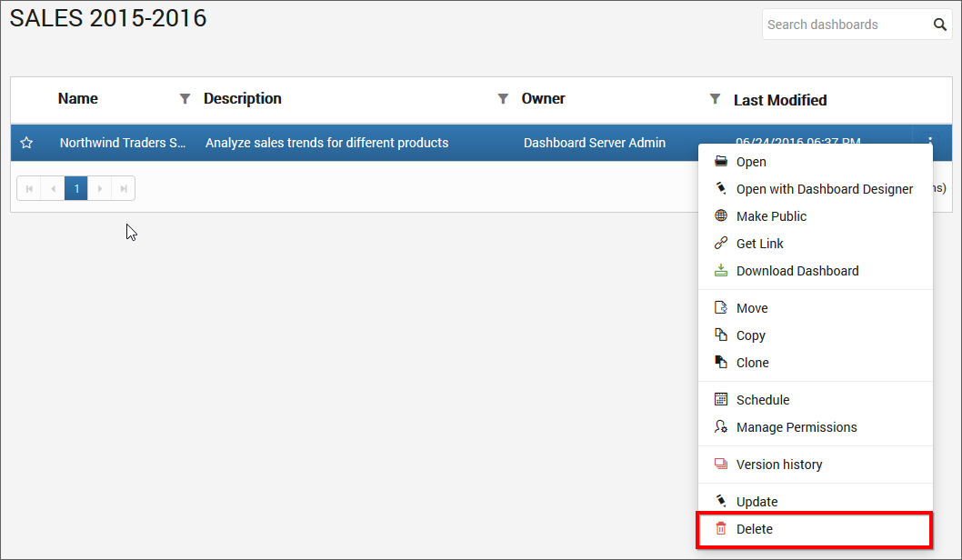The height and width of the screenshot is (560, 962).
Task: Choose Delete in the context menu
Action: (x=816, y=529)
